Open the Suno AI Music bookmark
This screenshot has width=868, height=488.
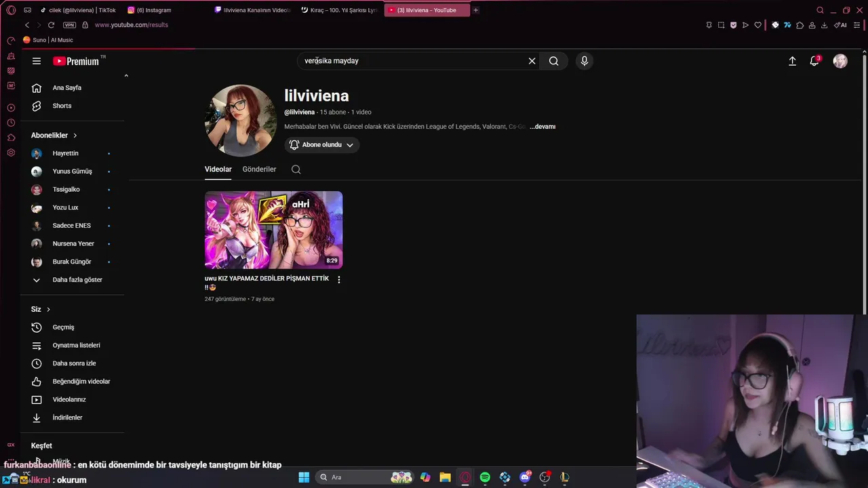tap(48, 40)
